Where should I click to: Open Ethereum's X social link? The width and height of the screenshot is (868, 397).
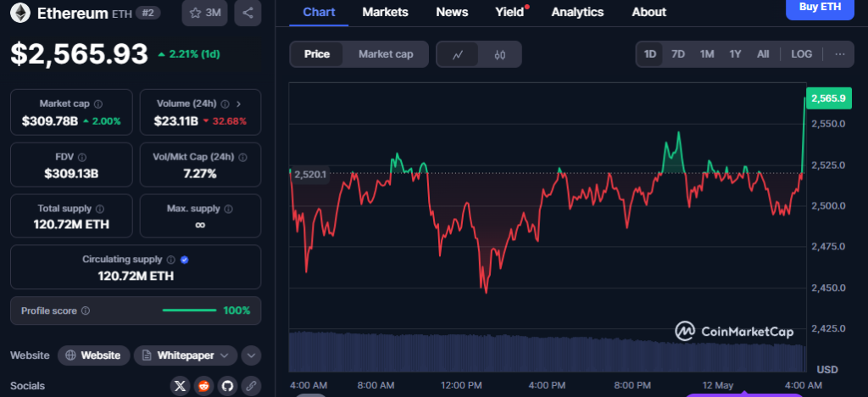pyautogui.click(x=180, y=386)
